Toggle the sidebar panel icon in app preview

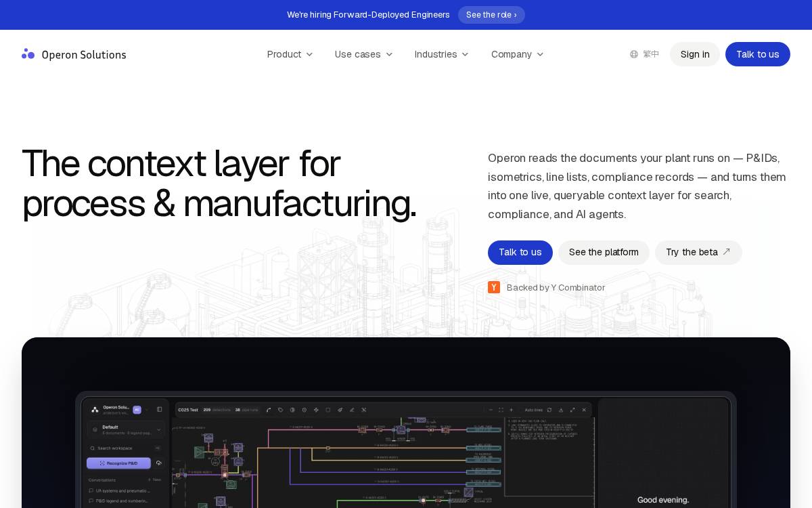coord(160,409)
